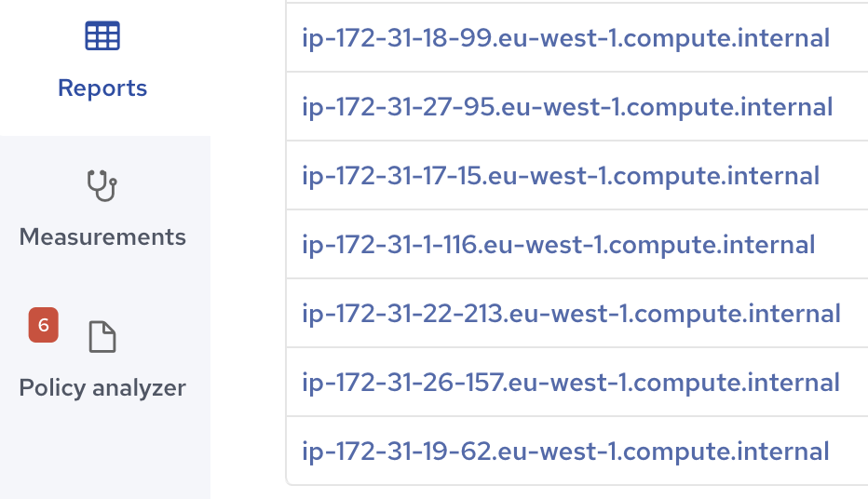The image size is (868, 499).
Task: Click the Reports table grid icon
Action: coord(102,36)
